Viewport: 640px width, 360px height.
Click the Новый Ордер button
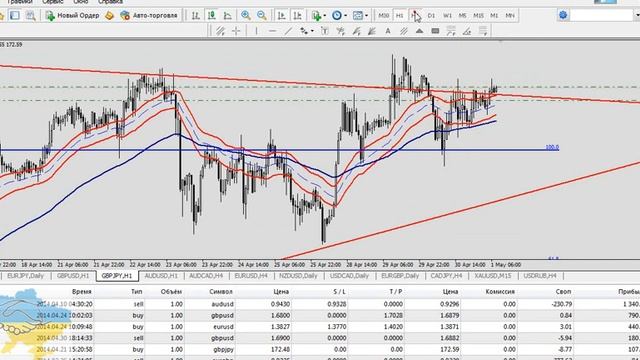tap(73, 16)
